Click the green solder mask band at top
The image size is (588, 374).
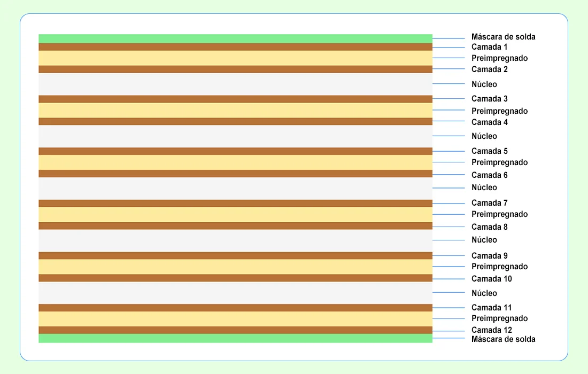point(235,38)
